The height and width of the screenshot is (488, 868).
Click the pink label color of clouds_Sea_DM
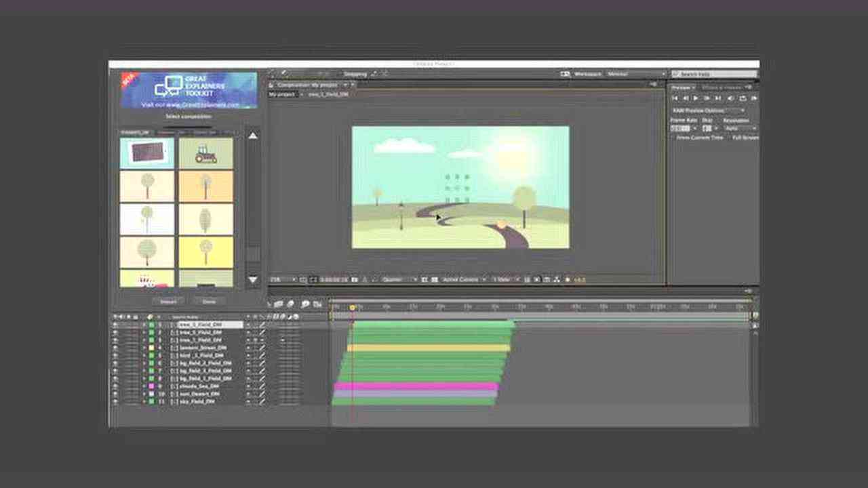point(151,386)
